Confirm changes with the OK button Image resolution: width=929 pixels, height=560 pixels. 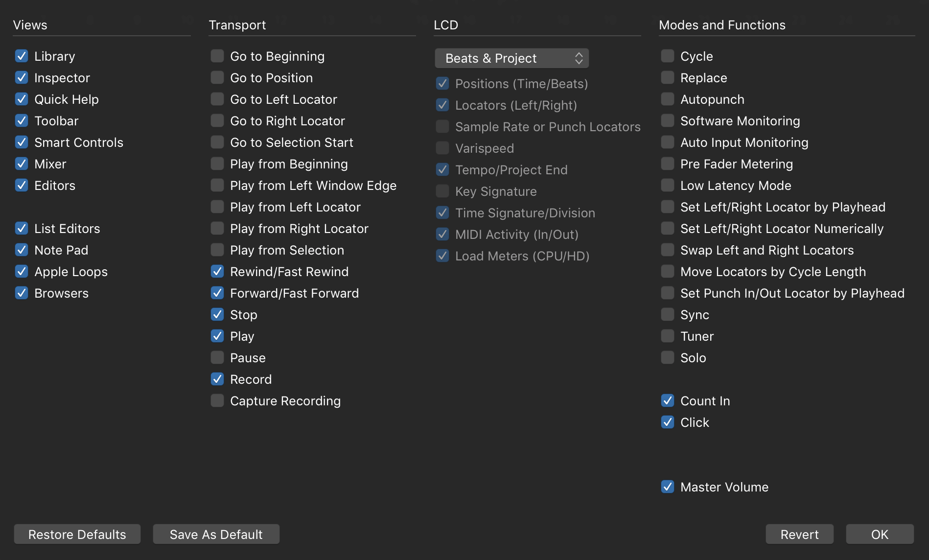[x=879, y=534]
